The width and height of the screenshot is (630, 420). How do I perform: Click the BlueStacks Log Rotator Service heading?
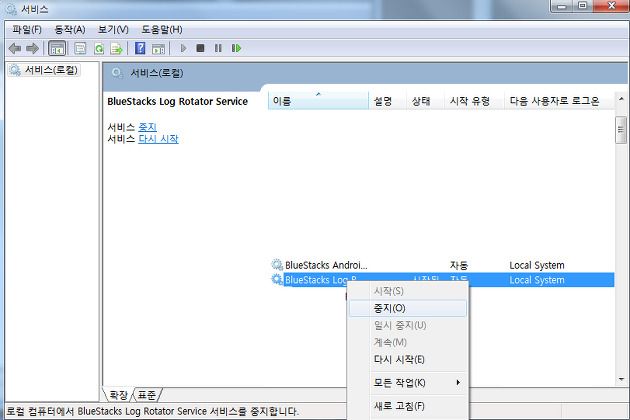click(177, 101)
